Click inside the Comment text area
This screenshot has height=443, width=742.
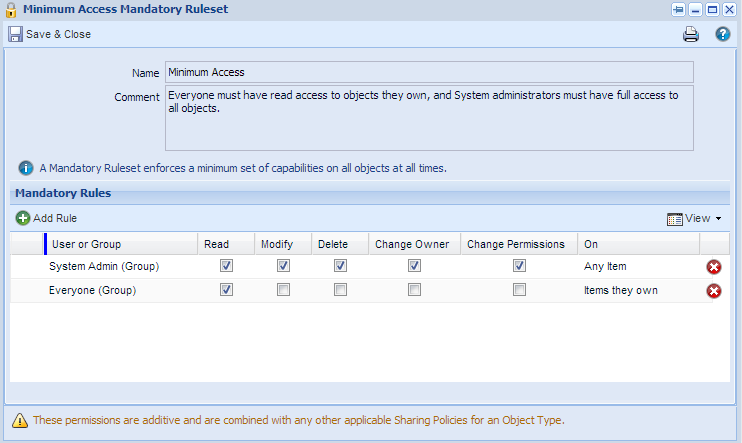pos(429,118)
